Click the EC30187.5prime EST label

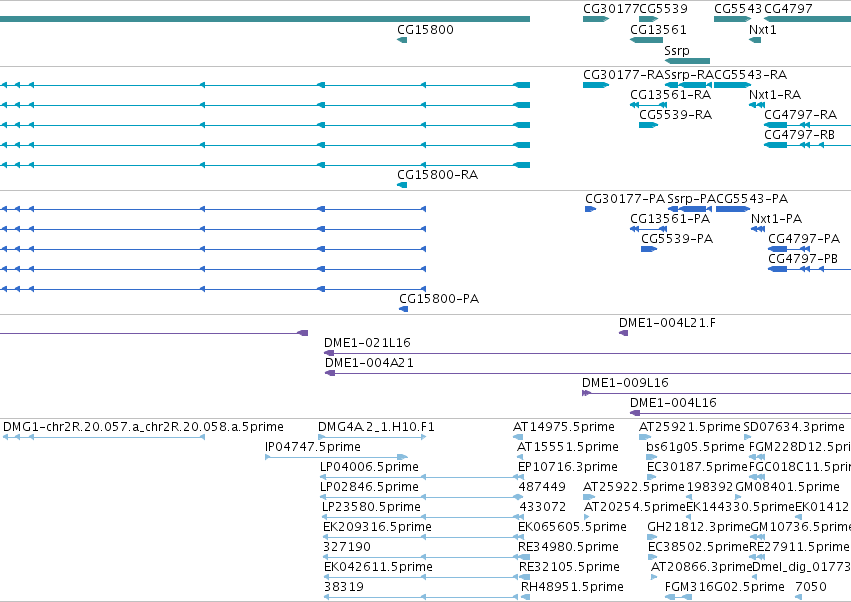click(x=697, y=467)
